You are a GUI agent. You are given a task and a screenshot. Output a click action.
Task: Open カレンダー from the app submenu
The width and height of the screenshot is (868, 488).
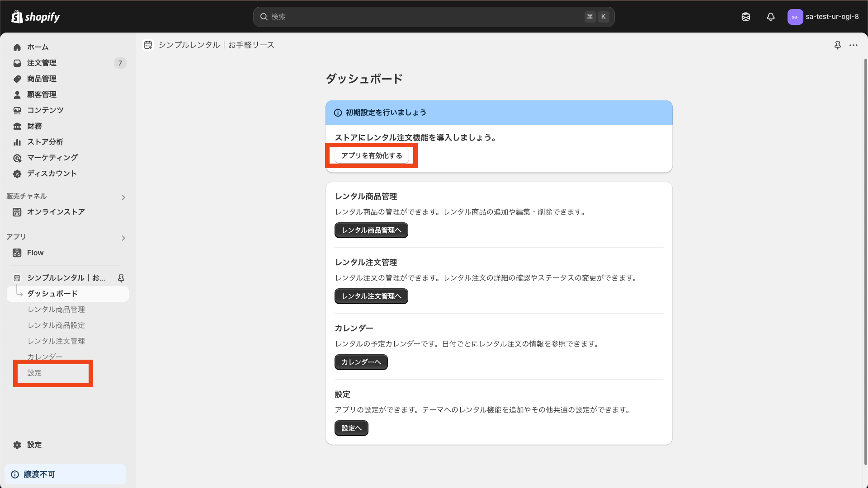click(x=44, y=357)
